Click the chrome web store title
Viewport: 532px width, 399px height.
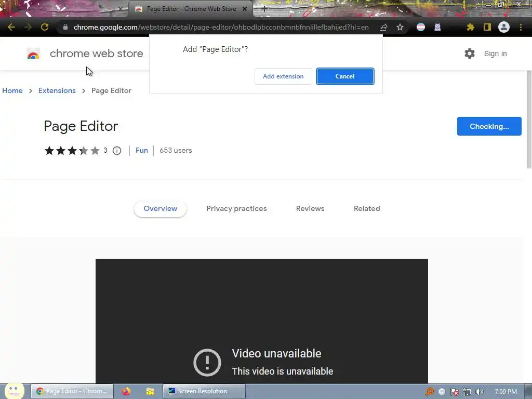(x=96, y=54)
